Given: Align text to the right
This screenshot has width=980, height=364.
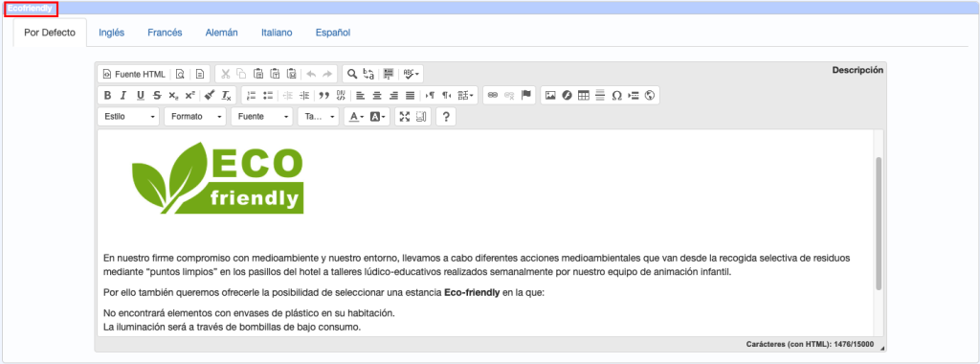Looking at the screenshot, I should [x=393, y=95].
